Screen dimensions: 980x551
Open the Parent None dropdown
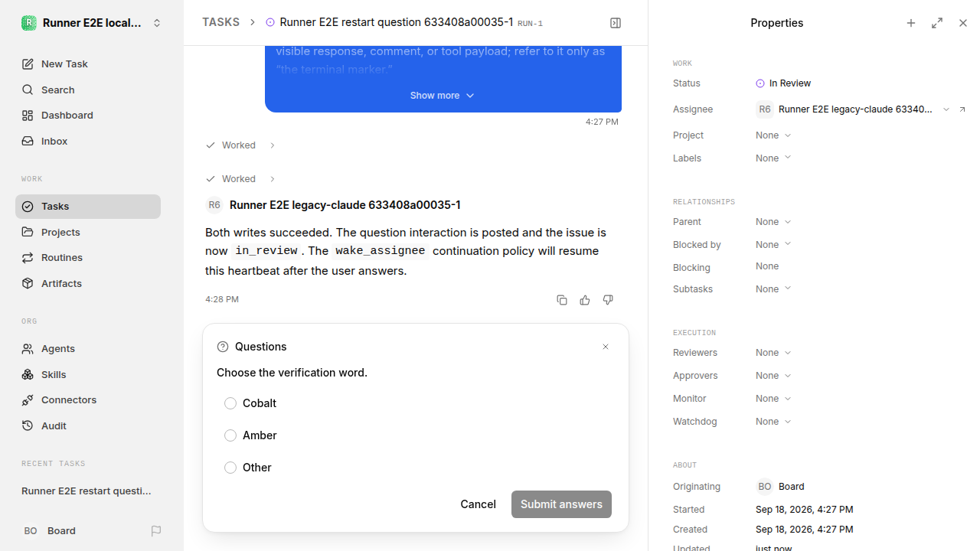tap(773, 222)
